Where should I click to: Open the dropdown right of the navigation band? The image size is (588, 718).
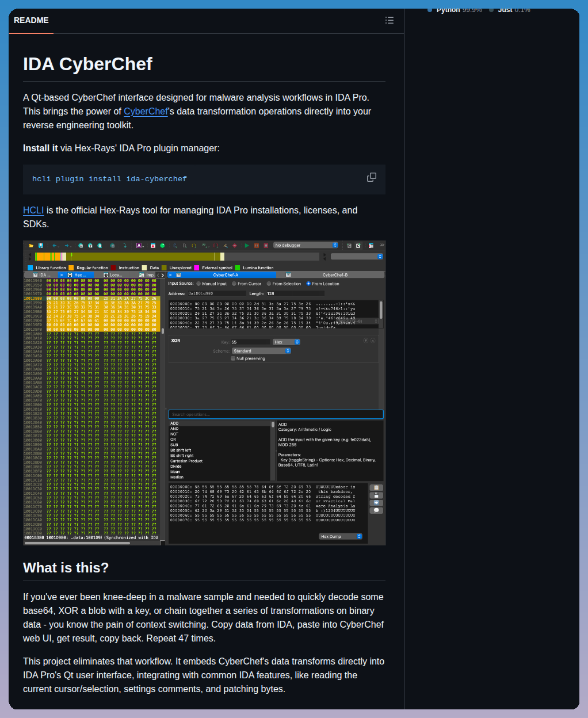(357, 257)
